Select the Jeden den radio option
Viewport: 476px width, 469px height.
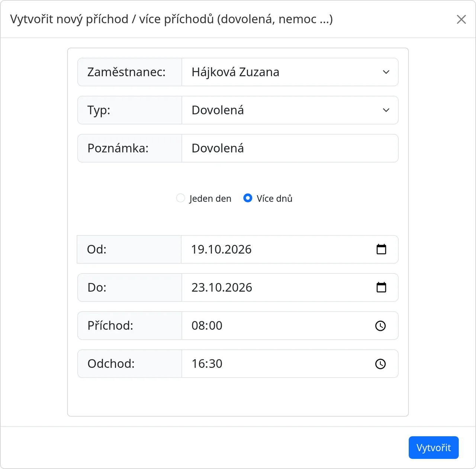(x=180, y=198)
